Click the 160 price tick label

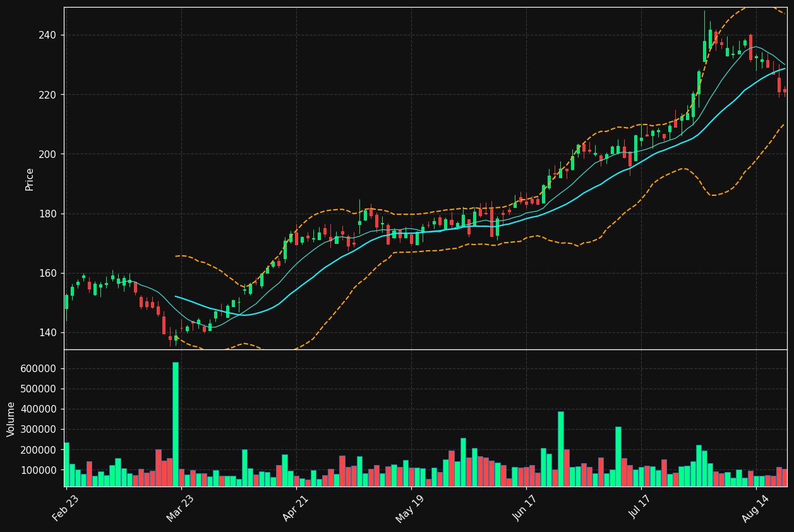pyautogui.click(x=48, y=274)
